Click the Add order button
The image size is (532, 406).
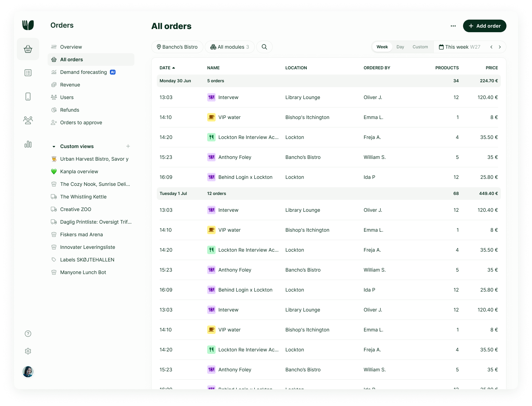click(x=484, y=26)
